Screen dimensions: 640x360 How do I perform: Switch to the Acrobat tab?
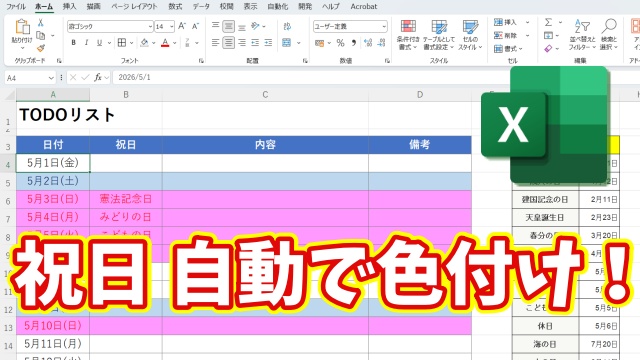[x=364, y=7]
